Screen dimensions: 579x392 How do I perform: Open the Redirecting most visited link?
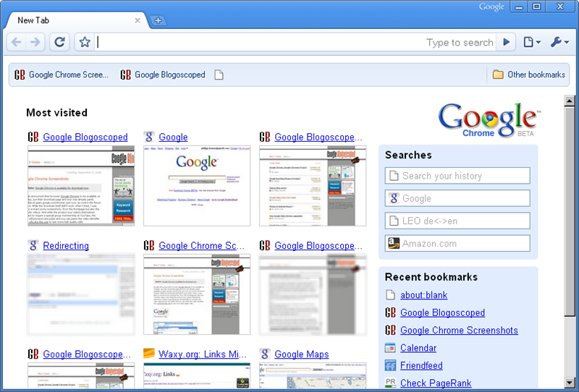pyautogui.click(x=65, y=246)
